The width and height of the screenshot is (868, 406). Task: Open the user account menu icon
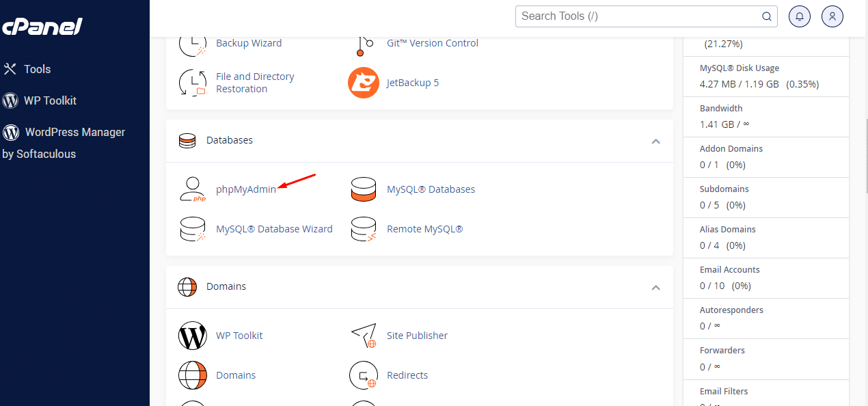click(x=832, y=16)
